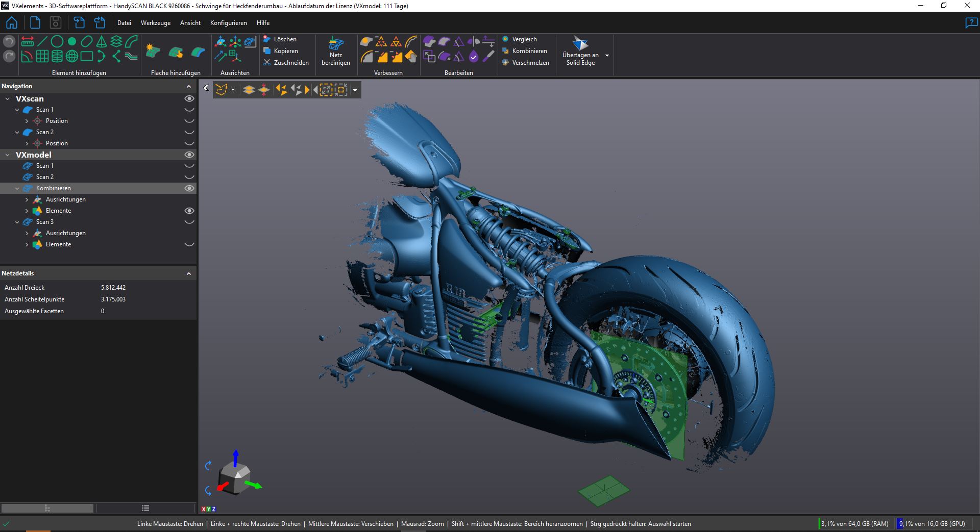This screenshot has width=980, height=532.
Task: Collapse the Kombinieren tree node
Action: pyautogui.click(x=17, y=188)
